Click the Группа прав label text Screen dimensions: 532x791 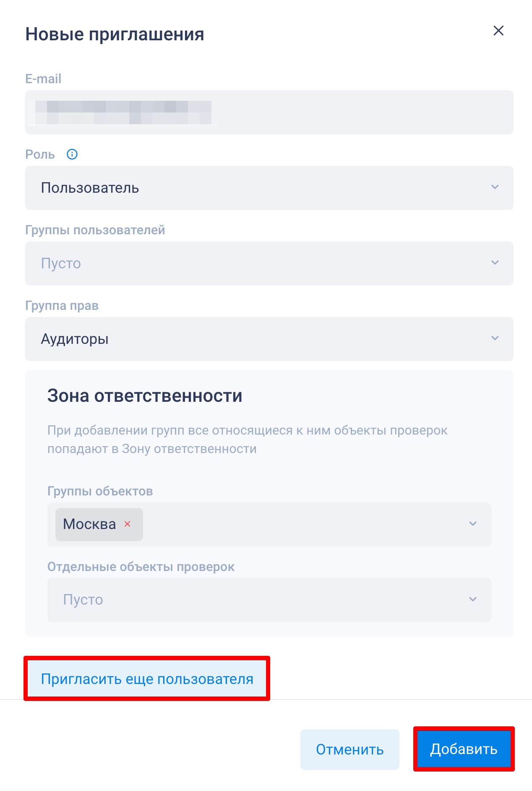pyautogui.click(x=62, y=306)
